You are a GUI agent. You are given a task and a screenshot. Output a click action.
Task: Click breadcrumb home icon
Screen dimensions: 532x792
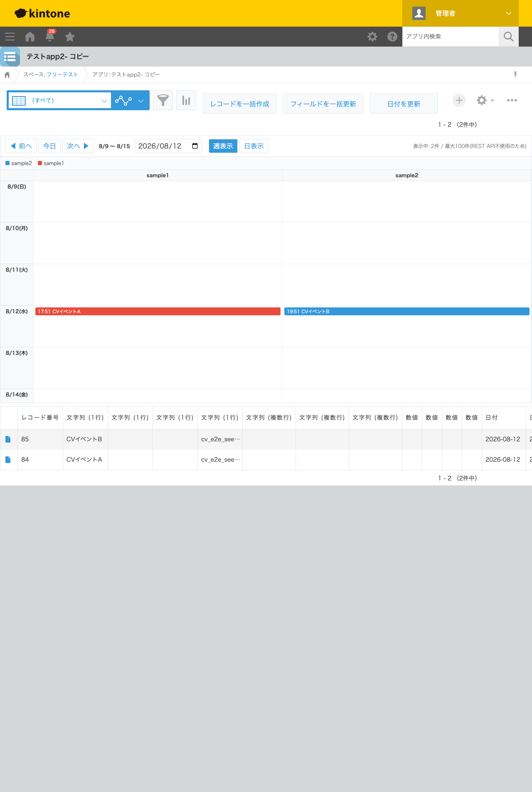point(7,75)
